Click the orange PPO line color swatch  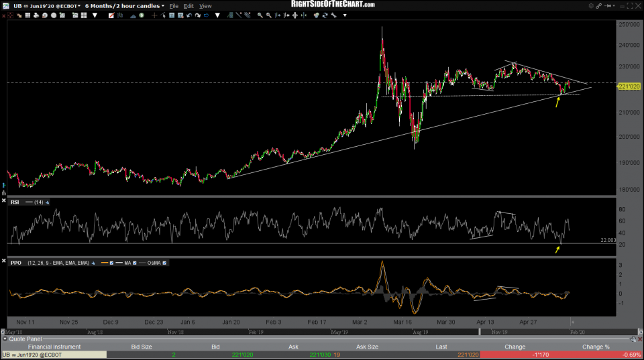point(104,263)
